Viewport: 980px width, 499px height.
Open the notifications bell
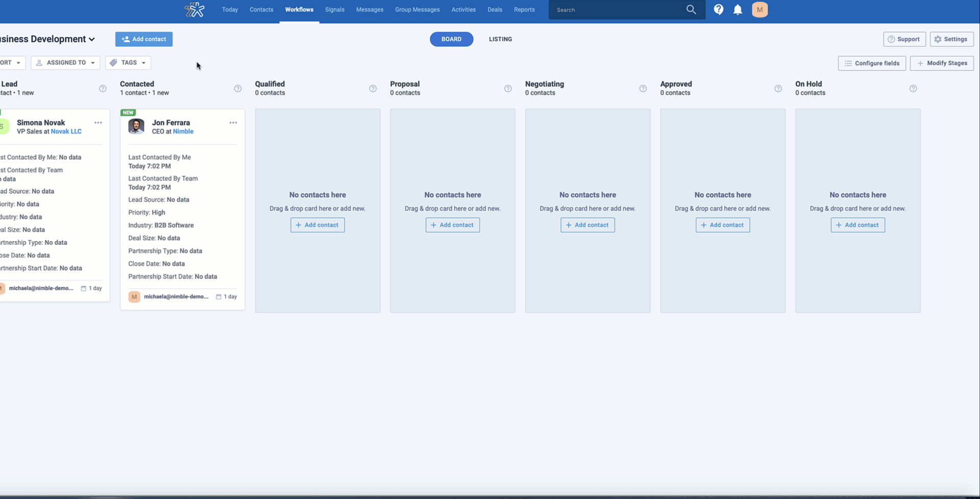coord(738,9)
